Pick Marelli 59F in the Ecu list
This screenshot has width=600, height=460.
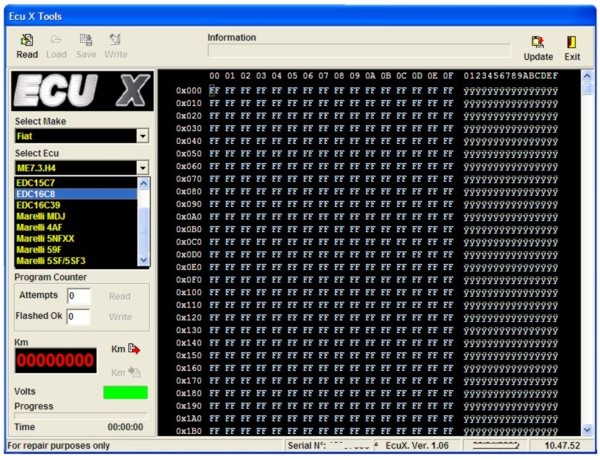[76, 250]
